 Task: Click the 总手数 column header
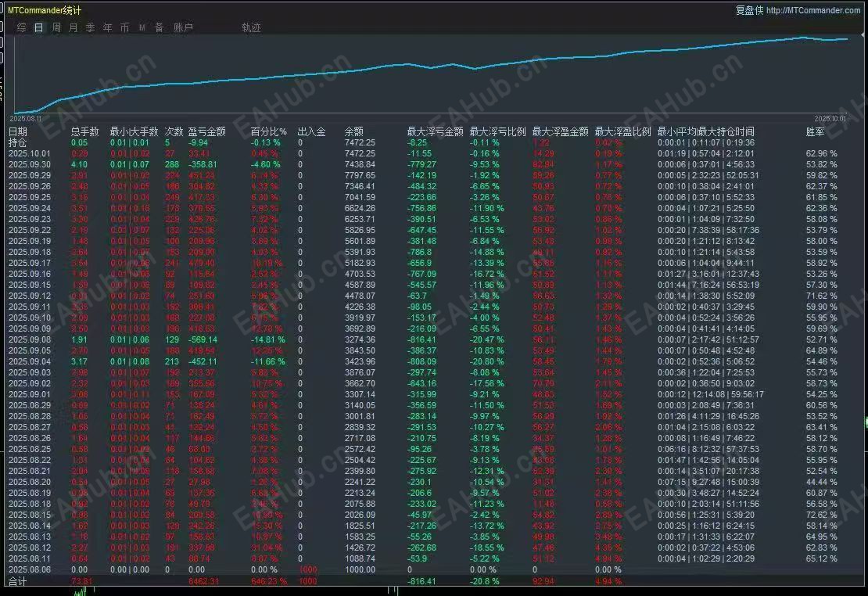84,132
